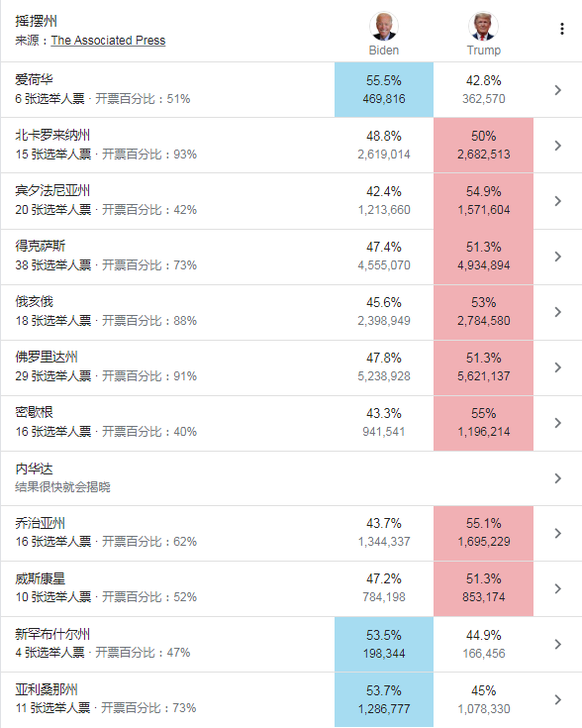Expand the 新罕布什尔州 row chevron
Viewport: 582px width, 728px height.
(558, 644)
